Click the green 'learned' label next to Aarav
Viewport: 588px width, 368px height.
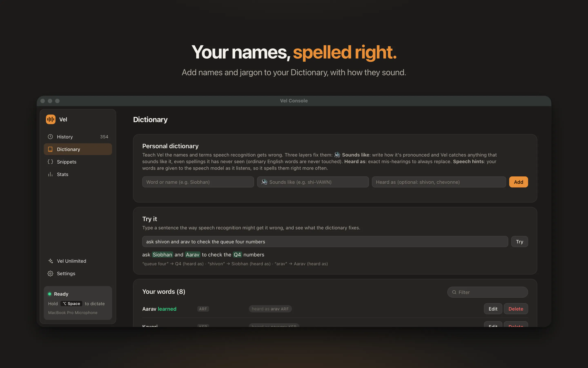[x=167, y=309]
